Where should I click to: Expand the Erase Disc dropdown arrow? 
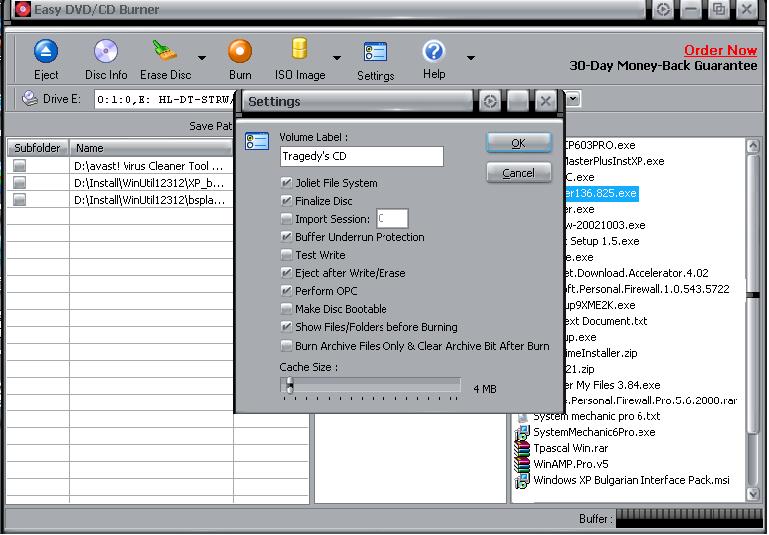tap(202, 58)
